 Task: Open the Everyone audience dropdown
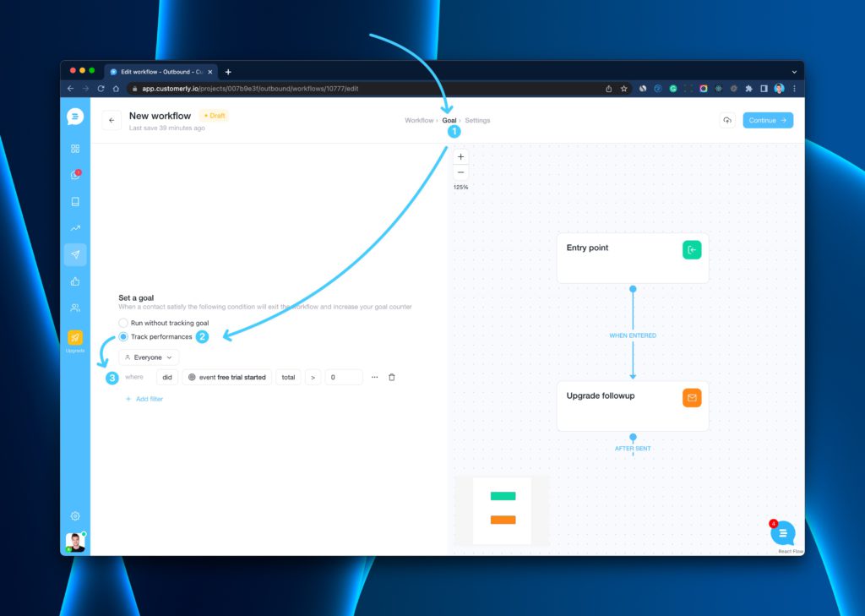pyautogui.click(x=149, y=357)
